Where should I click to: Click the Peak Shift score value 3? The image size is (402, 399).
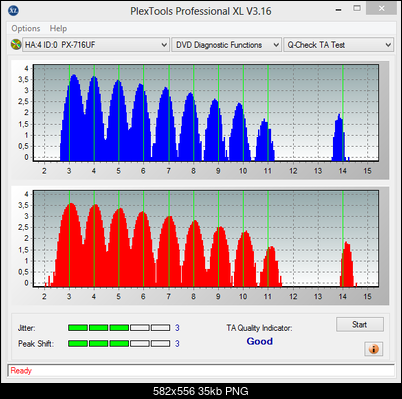click(x=177, y=343)
